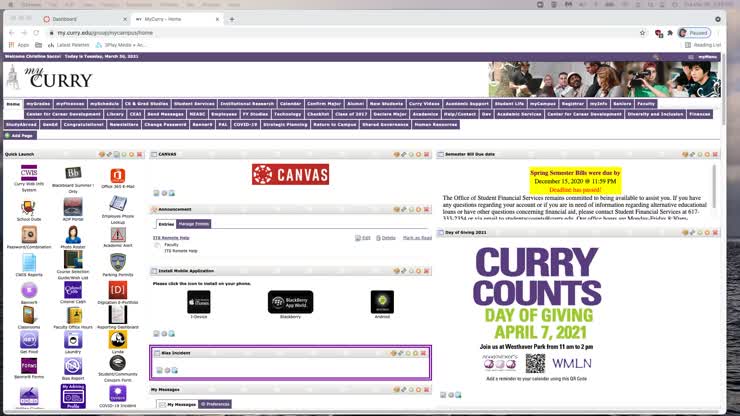Viewport: 740px width, 416px height.
Task: Open Student/Community Concern Form icon
Action: point(118,363)
